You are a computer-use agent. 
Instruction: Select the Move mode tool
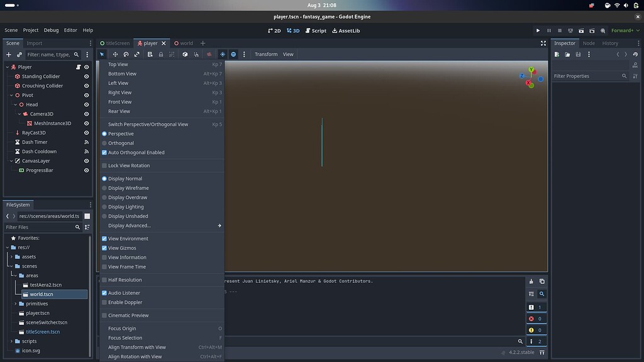point(116,54)
